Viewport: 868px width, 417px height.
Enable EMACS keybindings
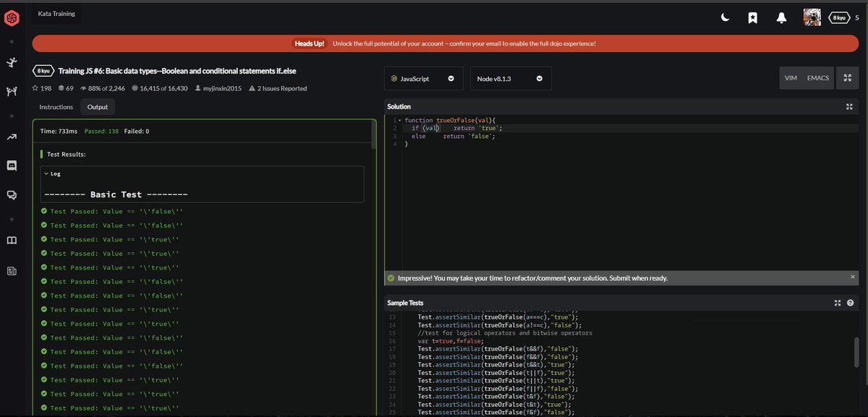pyautogui.click(x=818, y=78)
